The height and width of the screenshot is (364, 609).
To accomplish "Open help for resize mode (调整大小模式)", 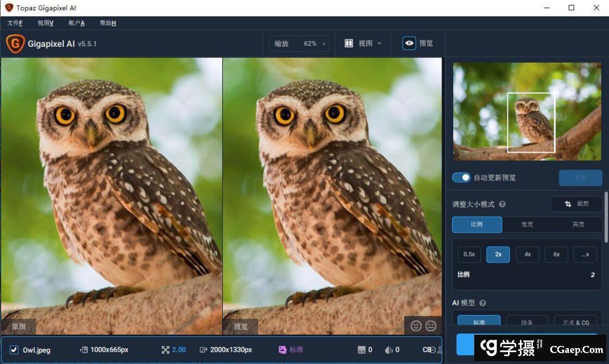I will 502,205.
